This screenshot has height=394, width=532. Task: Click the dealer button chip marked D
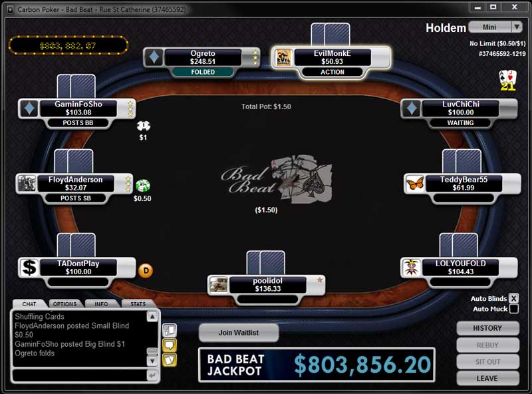click(x=146, y=271)
